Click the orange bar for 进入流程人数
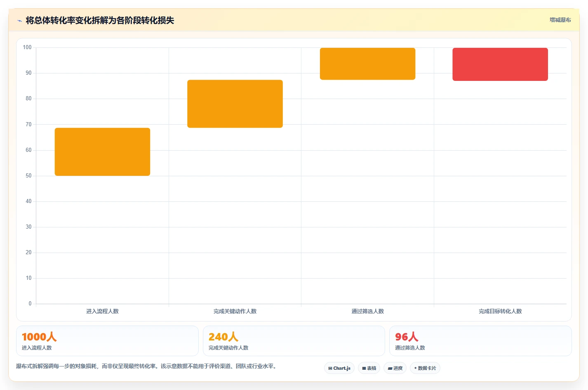The width and height of the screenshot is (588, 390). click(102, 152)
